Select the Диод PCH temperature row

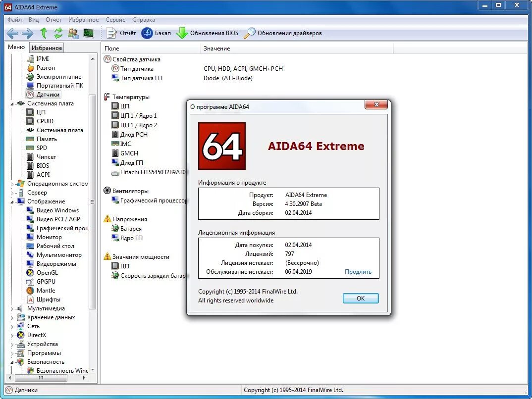coord(130,135)
